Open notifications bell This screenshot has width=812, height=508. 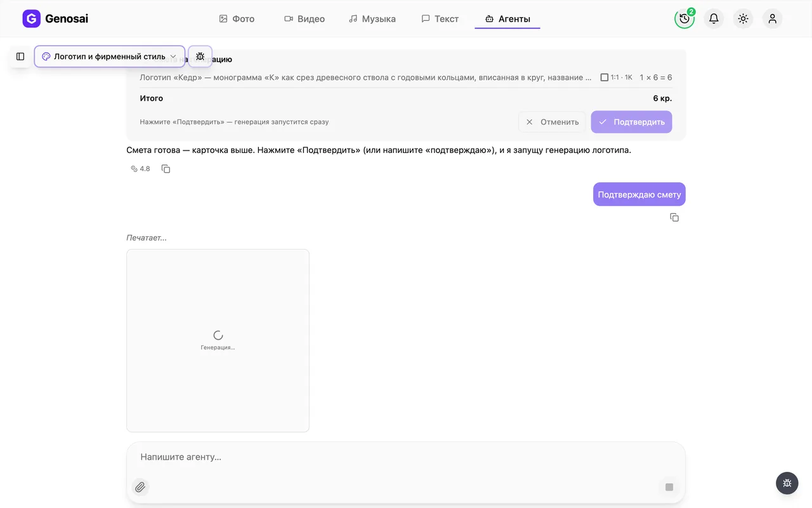click(x=714, y=19)
